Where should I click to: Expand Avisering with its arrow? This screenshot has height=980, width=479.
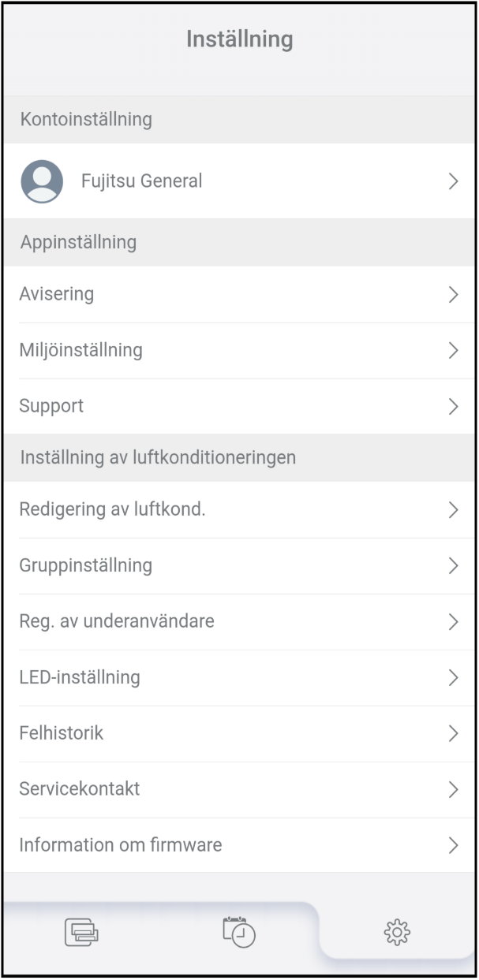[453, 295]
